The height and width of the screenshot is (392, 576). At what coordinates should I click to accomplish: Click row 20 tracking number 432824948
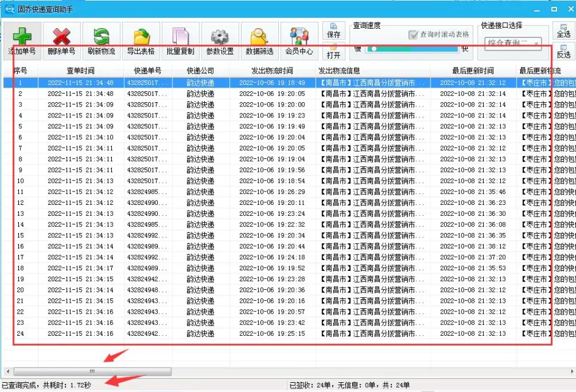point(147,290)
